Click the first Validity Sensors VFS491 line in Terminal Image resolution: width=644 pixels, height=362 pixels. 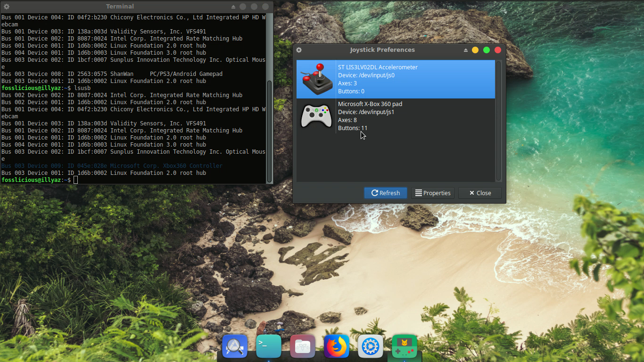click(104, 32)
